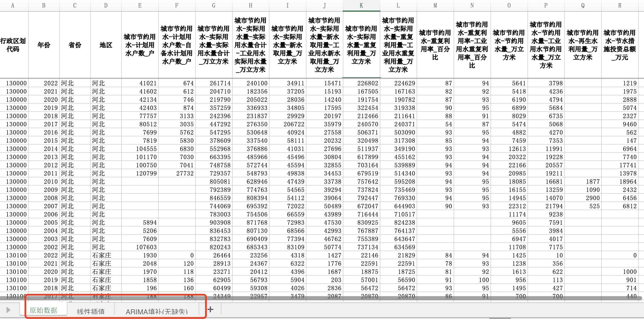
Task: Click cell containing 27732 in column F
Action: pyautogui.click(x=185, y=174)
